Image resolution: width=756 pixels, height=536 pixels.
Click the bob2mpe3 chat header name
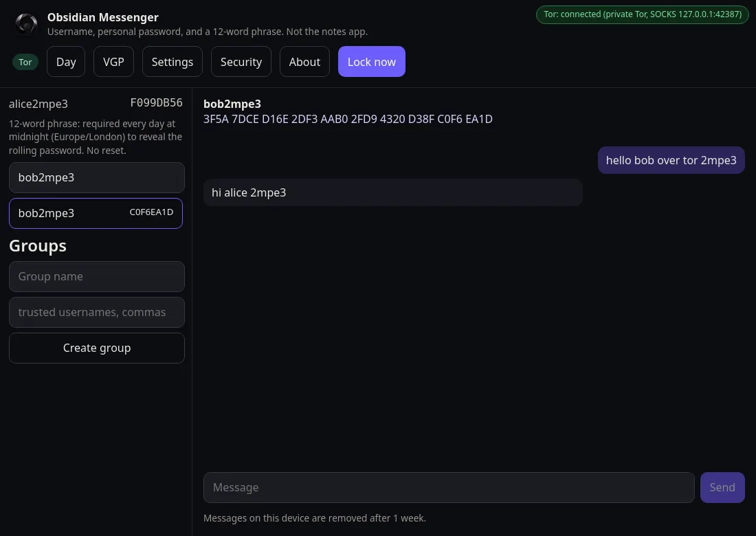tap(232, 104)
